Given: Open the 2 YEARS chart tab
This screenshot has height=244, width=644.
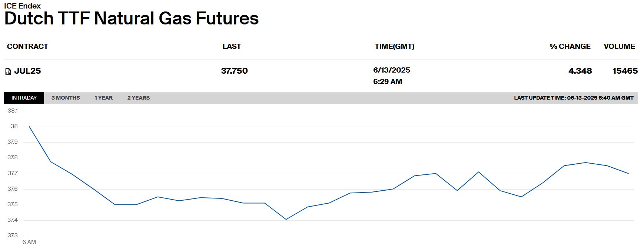Looking at the screenshot, I should (x=139, y=98).
